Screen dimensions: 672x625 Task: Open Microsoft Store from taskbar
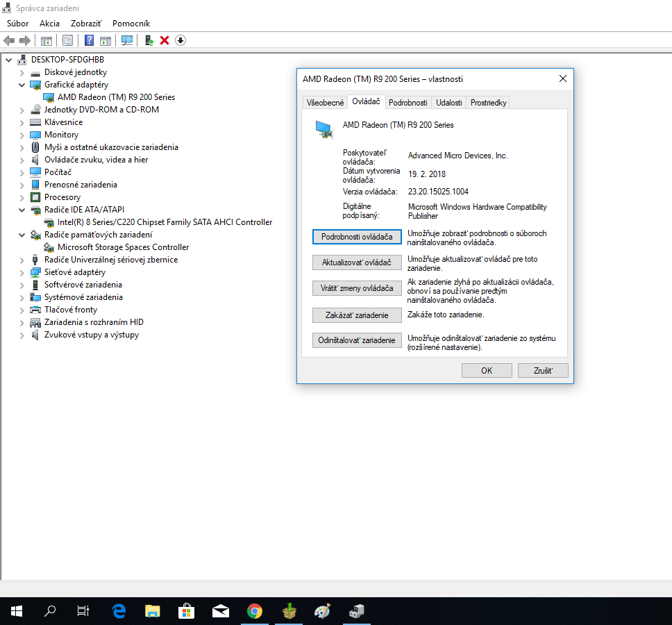coord(187,611)
